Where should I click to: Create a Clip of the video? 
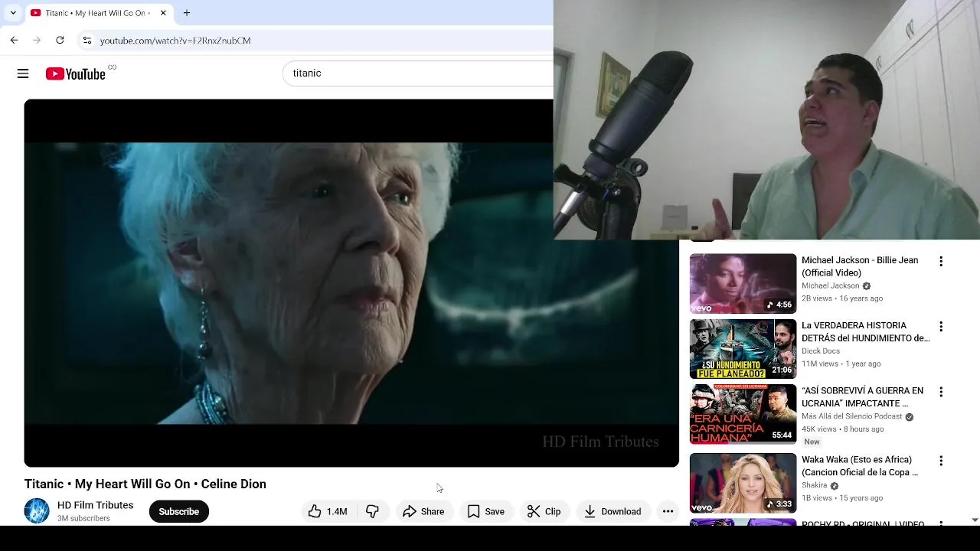tap(544, 511)
